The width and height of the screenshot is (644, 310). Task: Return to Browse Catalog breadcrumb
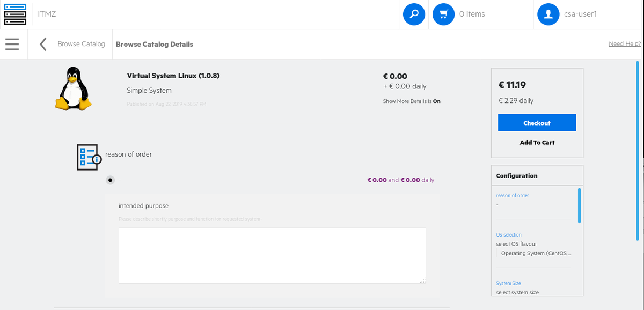[x=82, y=44]
